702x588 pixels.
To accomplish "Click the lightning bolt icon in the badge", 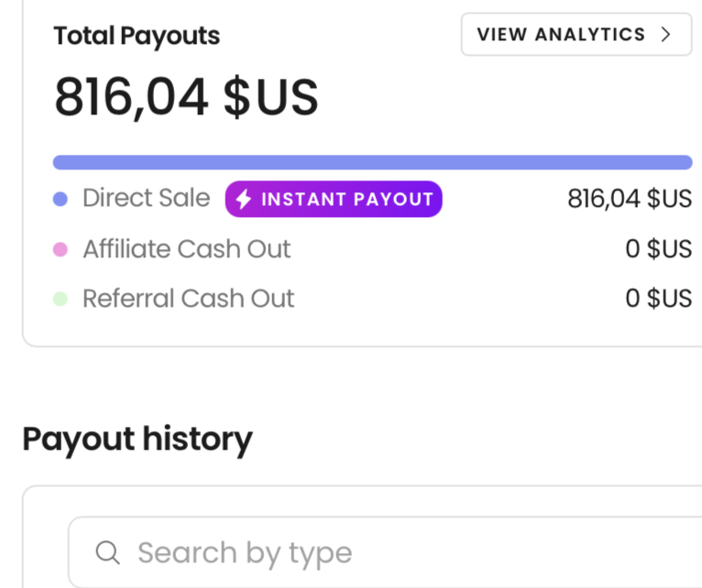I will coord(244,200).
